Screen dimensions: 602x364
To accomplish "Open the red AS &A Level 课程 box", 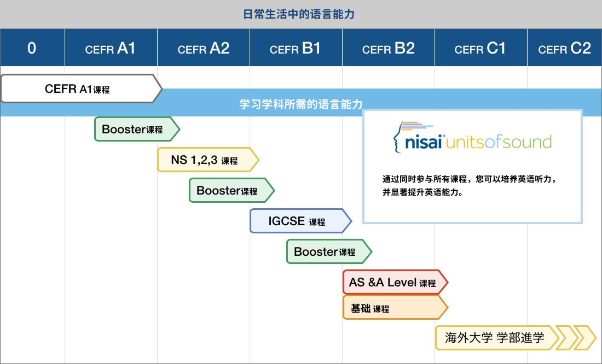I will 392,283.
